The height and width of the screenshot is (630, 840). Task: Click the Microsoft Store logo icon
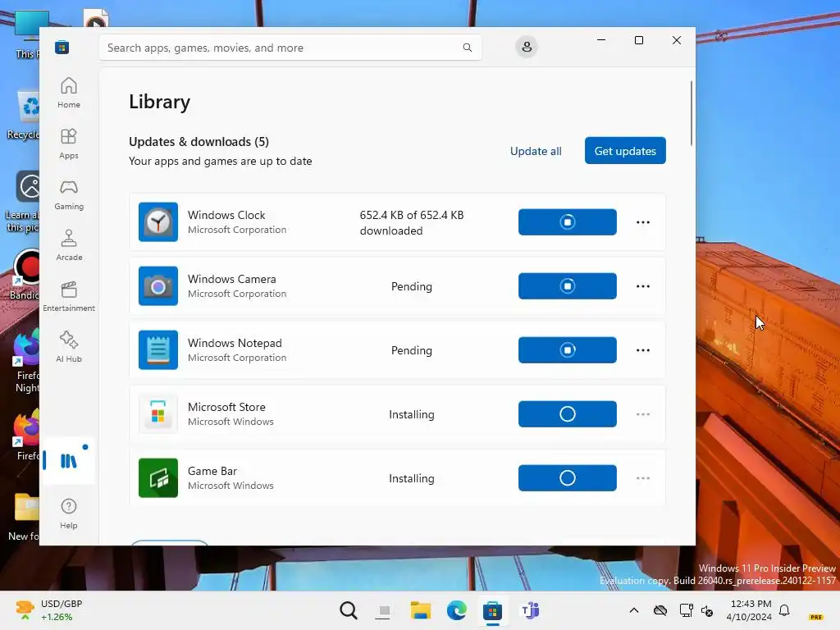click(x=62, y=48)
